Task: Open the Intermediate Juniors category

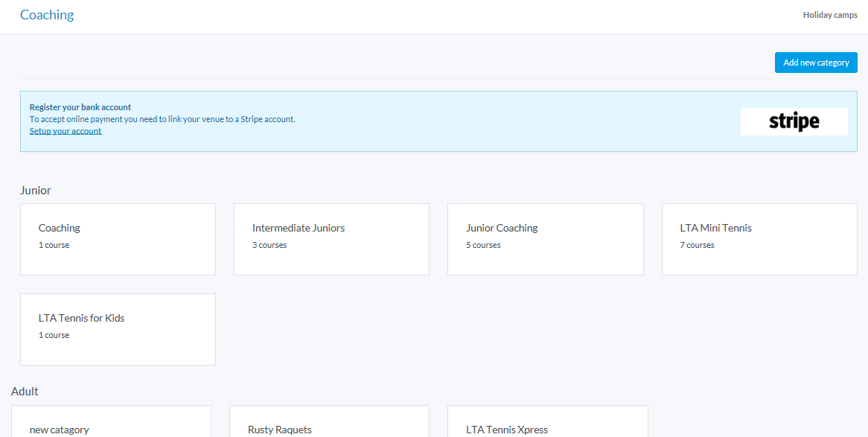Action: 331,239
